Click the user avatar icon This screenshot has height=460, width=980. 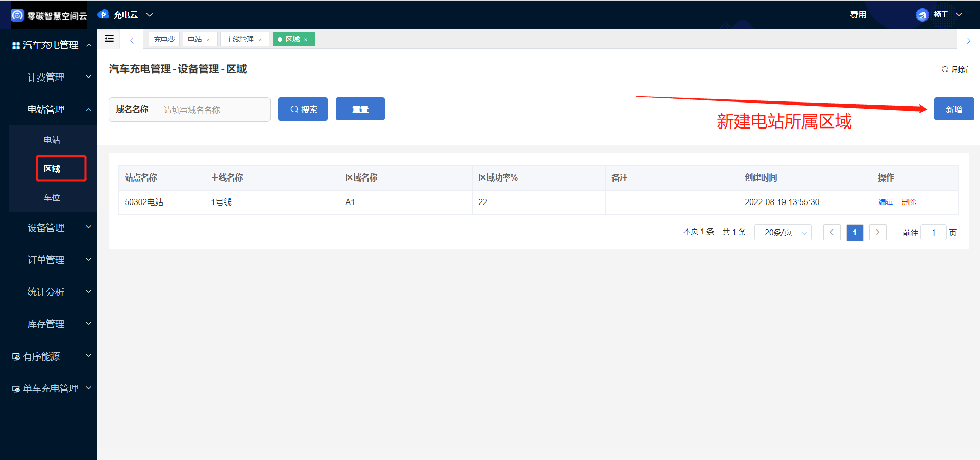[x=922, y=15]
